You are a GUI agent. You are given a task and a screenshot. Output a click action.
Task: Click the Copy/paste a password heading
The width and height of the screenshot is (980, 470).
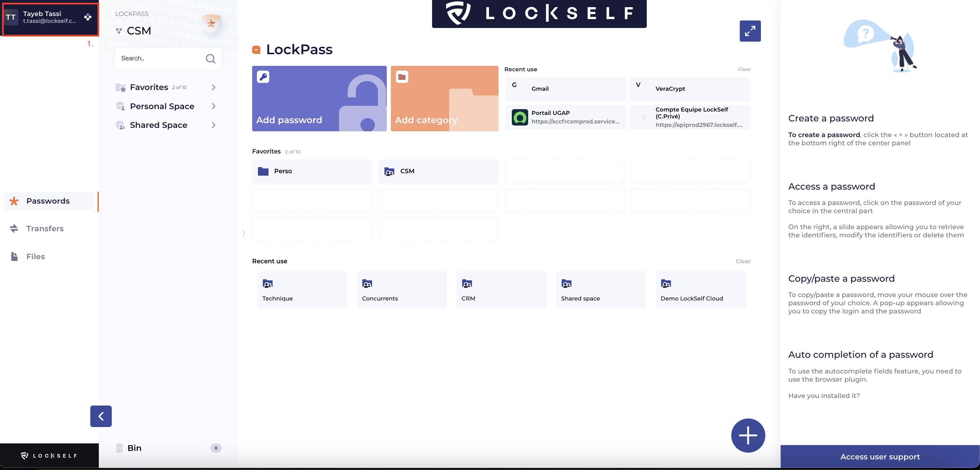841,279
